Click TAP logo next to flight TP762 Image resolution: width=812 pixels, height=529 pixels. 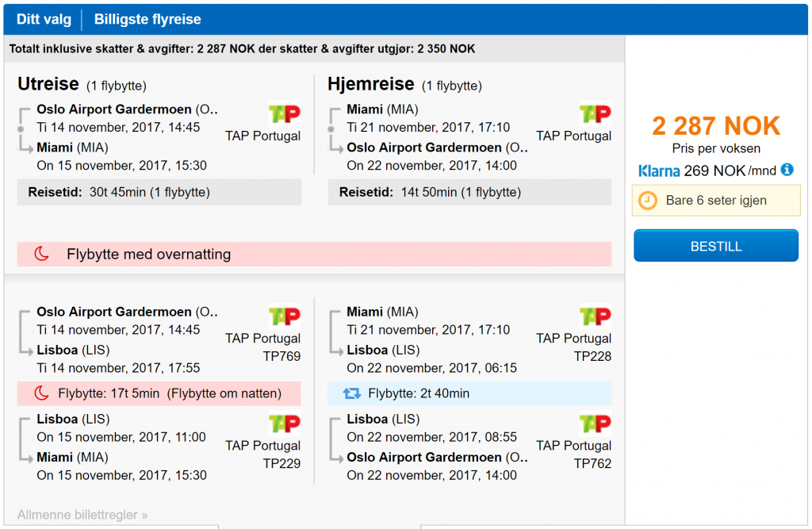(595, 424)
